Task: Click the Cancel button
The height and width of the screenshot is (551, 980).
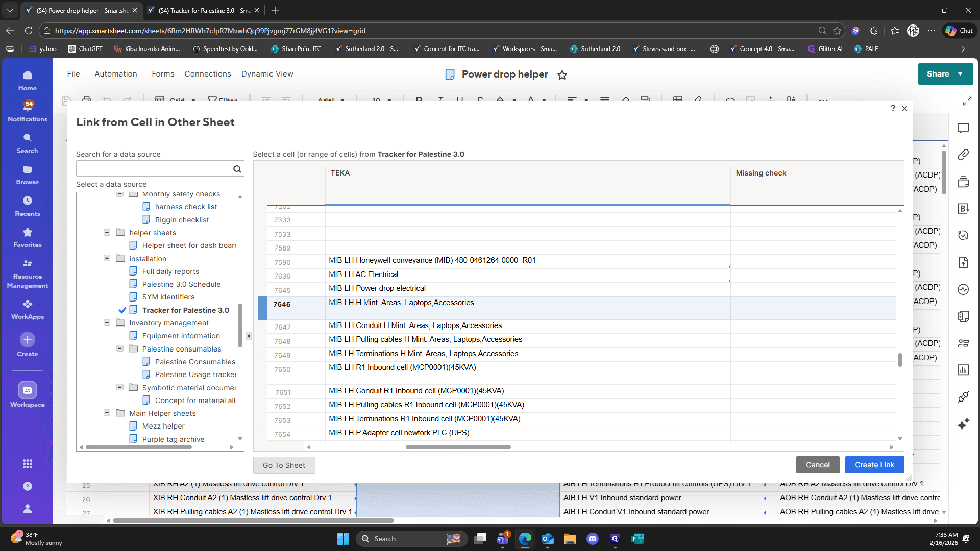Action: (818, 465)
